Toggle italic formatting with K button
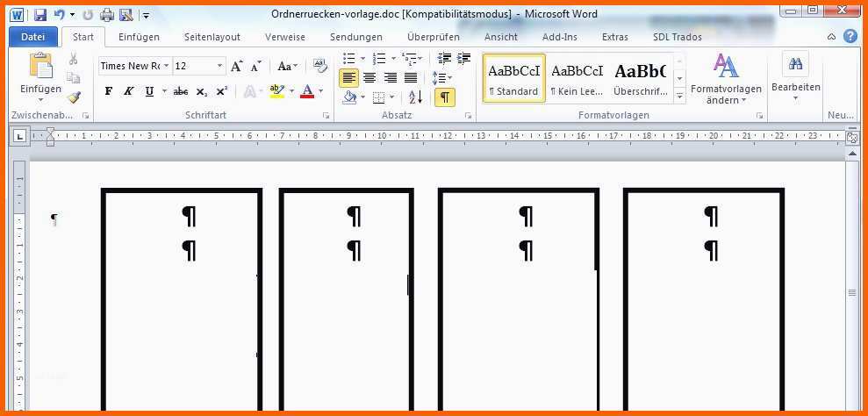Image resolution: width=868 pixels, height=416 pixels. [x=129, y=91]
